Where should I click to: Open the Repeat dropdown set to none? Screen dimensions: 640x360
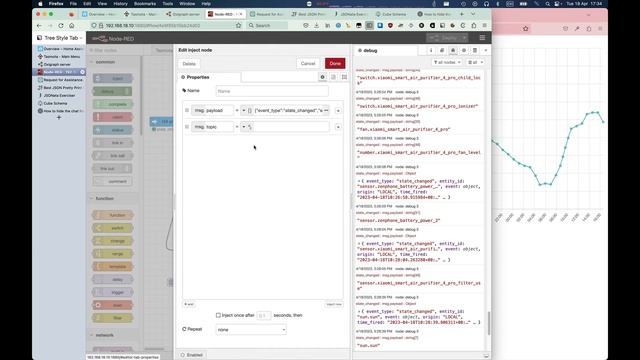(251, 329)
